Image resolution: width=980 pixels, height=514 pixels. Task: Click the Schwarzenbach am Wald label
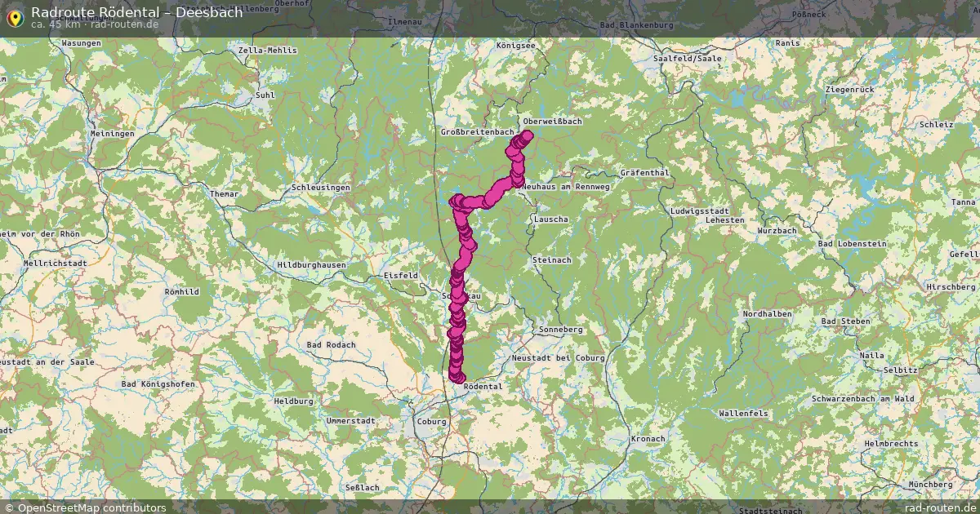(x=862, y=398)
